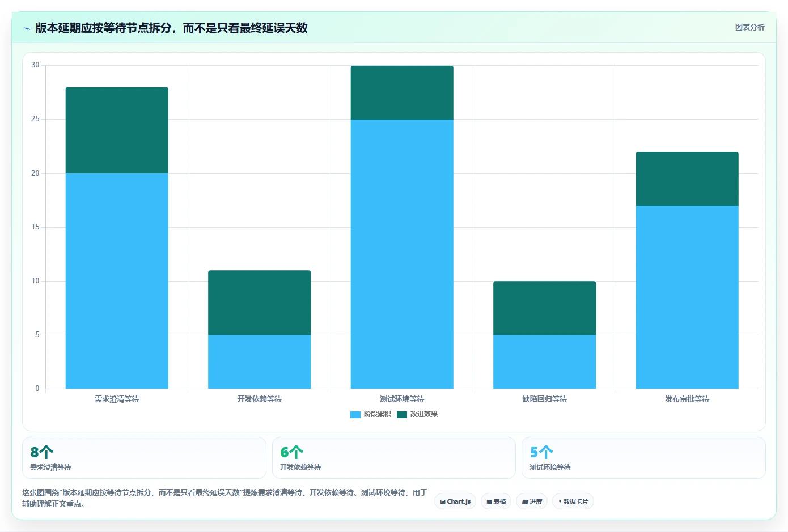Open the 5个 测试环境等待 stat card
This screenshot has height=532, width=788.
[643, 458]
